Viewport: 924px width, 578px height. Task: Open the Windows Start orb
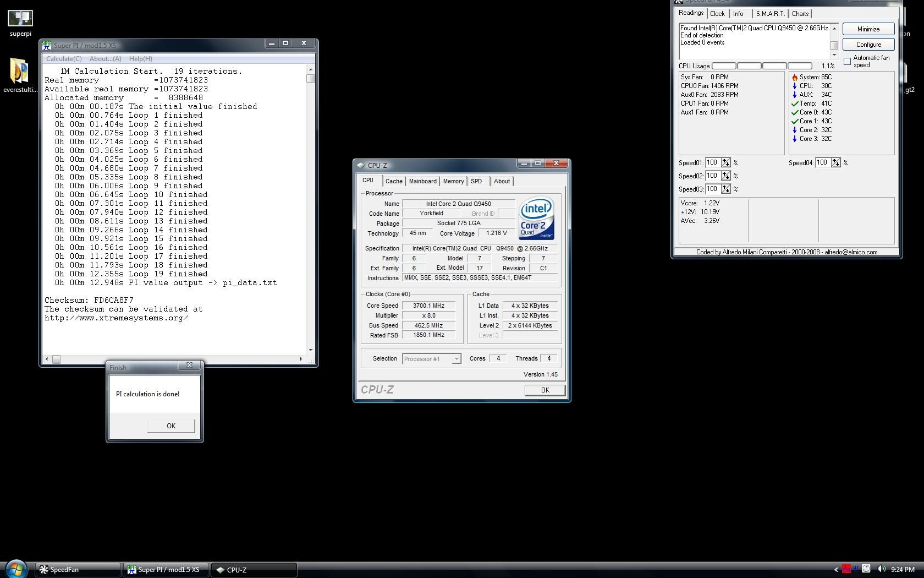coord(16,569)
